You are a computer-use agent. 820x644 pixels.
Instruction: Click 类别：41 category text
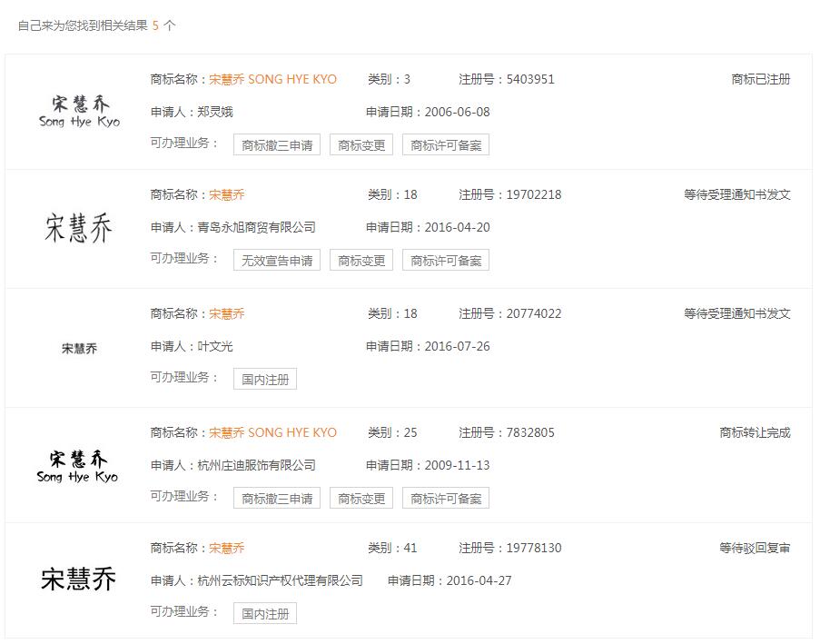pyautogui.click(x=392, y=548)
